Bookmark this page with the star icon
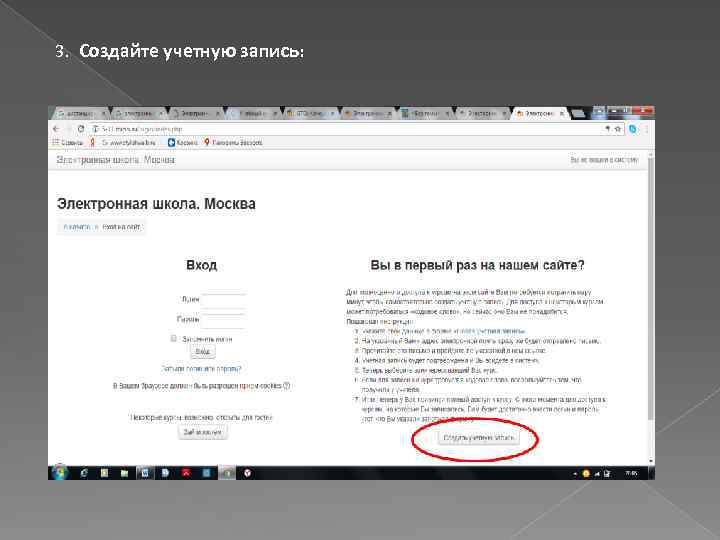The height and width of the screenshot is (540, 720). click(x=618, y=129)
